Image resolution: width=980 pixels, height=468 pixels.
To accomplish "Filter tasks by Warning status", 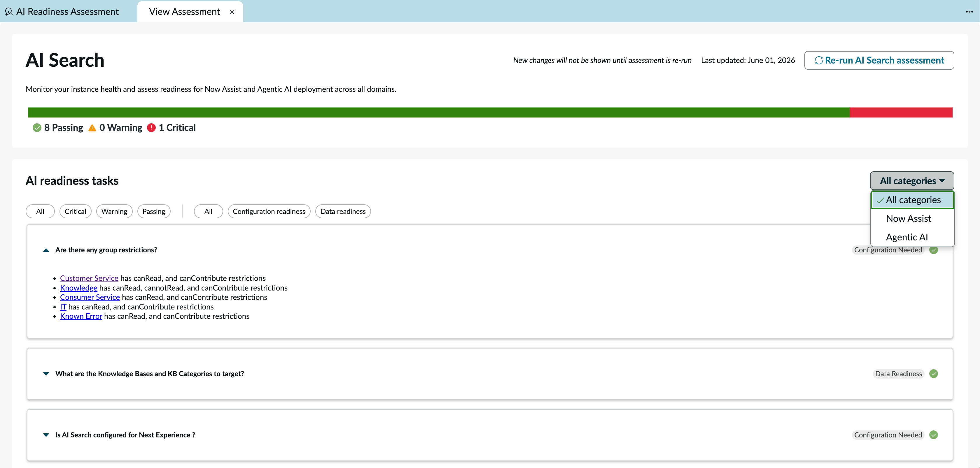I will tap(114, 211).
